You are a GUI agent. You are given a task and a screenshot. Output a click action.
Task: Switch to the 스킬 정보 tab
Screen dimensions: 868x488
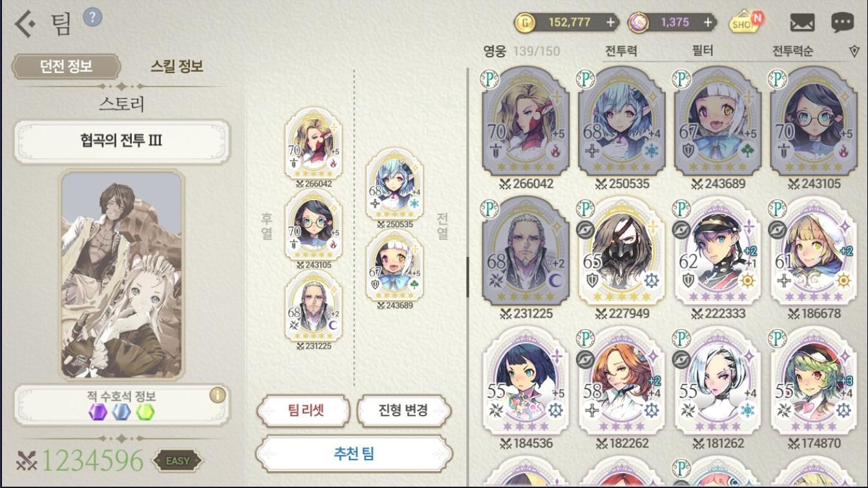pos(177,66)
